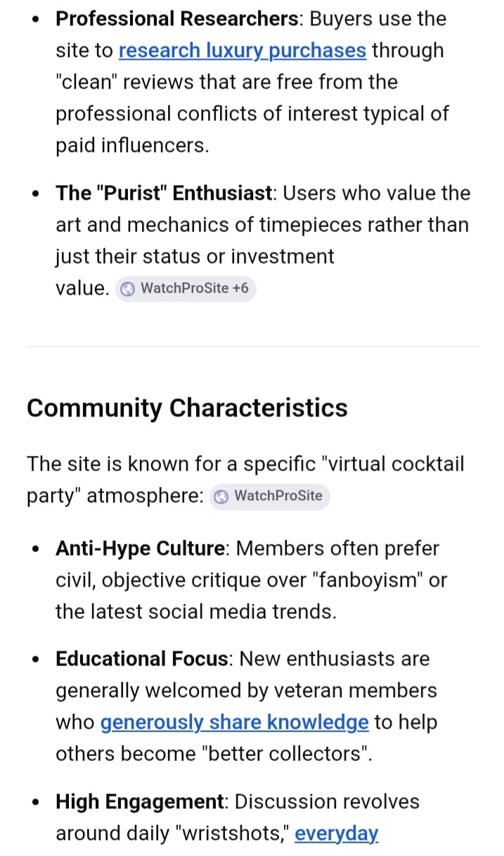Click the "+6" additional sources count
This screenshot has height=856, width=504.
[240, 288]
